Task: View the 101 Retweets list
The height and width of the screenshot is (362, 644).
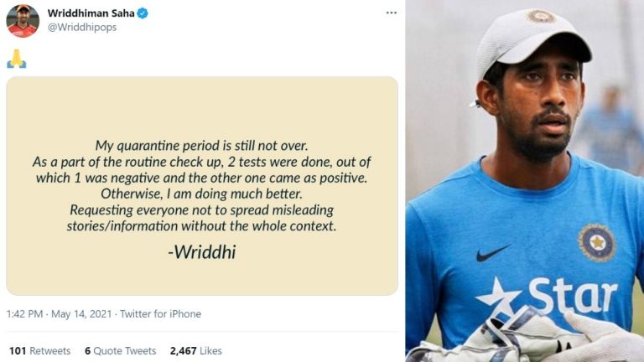Action: coord(39,351)
